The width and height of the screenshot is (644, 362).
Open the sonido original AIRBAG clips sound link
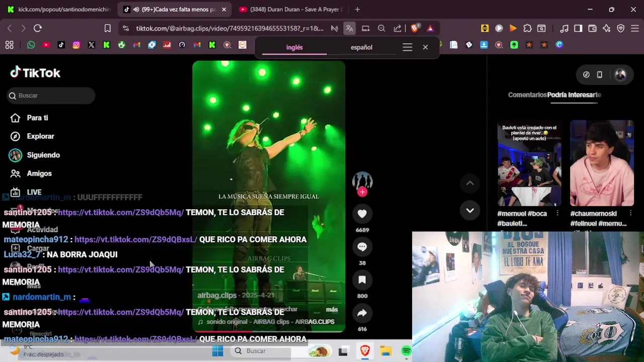pos(266,322)
